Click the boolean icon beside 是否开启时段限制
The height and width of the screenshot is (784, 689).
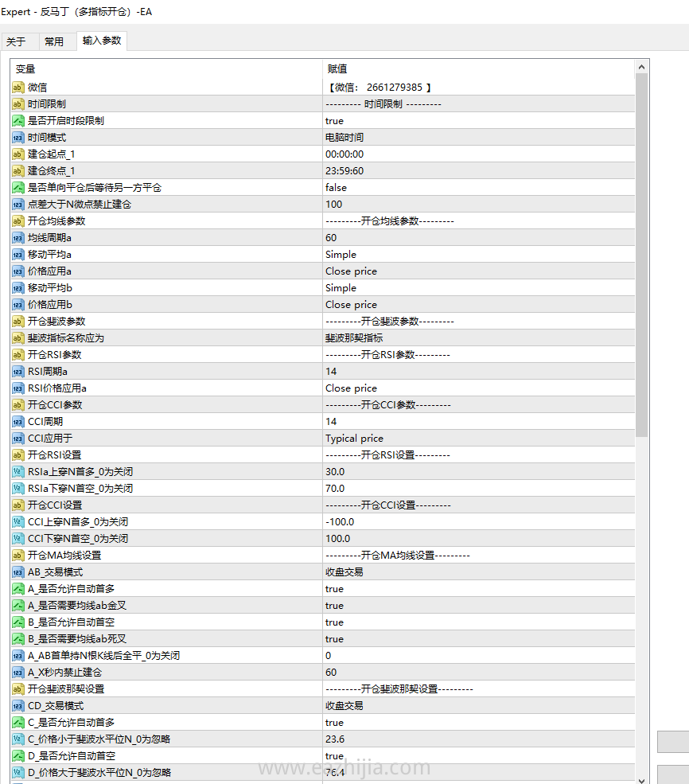click(18, 120)
